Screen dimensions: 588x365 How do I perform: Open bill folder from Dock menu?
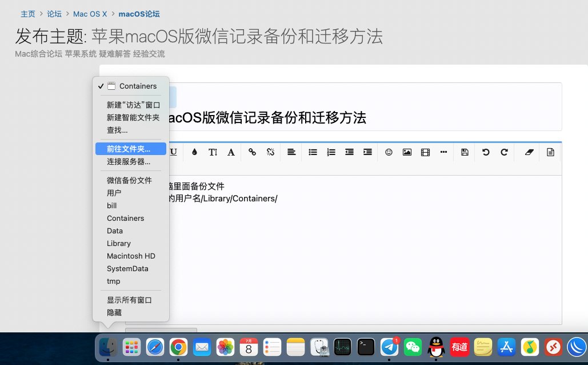coord(131,205)
